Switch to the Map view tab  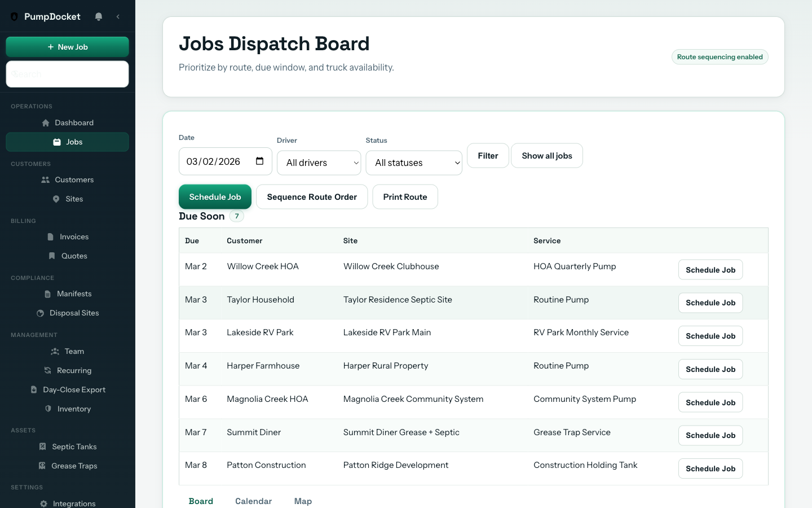[x=303, y=501]
